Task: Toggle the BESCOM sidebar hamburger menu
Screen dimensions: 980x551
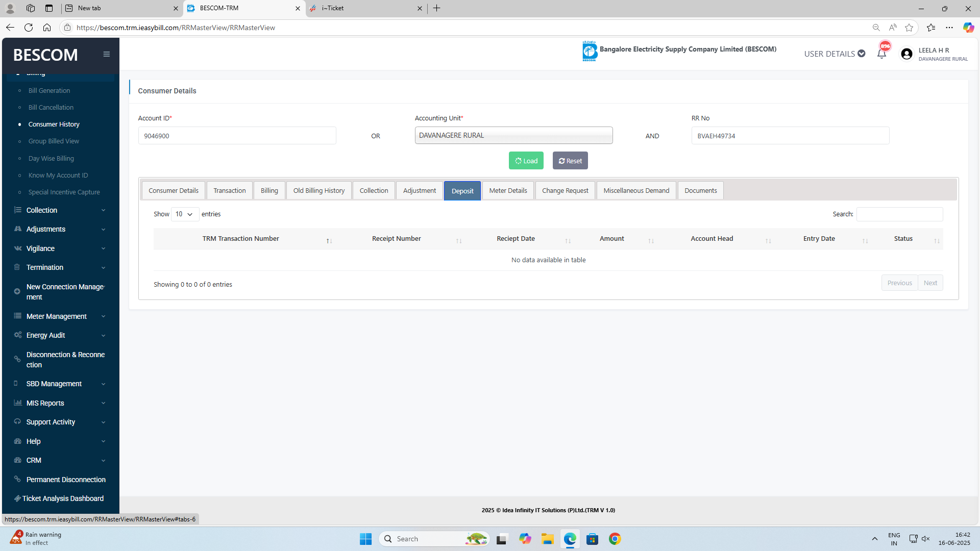Action: [x=106, y=54]
